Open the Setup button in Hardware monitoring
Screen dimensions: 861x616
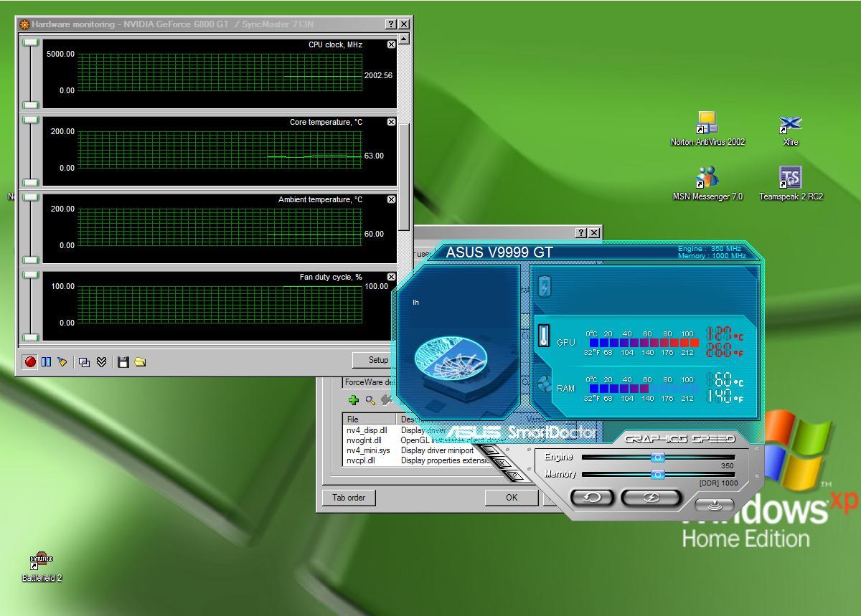tap(375, 360)
